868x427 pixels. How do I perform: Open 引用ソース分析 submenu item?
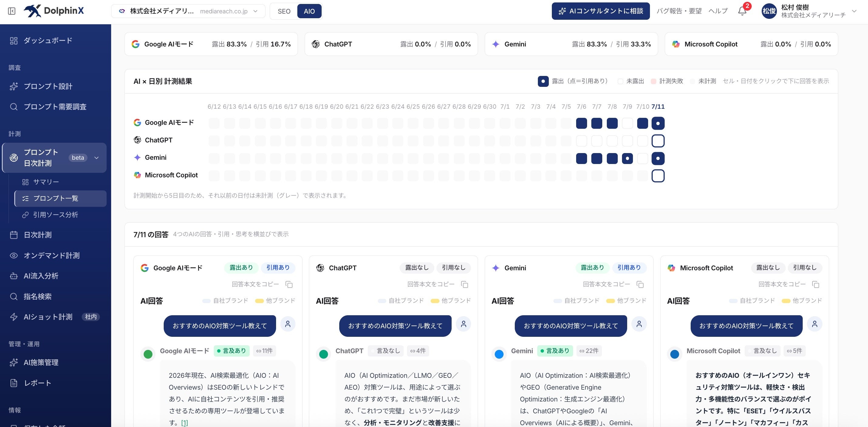(x=61, y=215)
